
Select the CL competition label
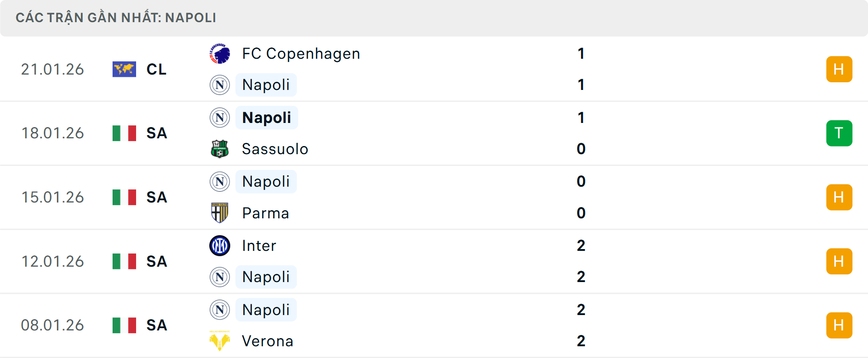point(156,69)
